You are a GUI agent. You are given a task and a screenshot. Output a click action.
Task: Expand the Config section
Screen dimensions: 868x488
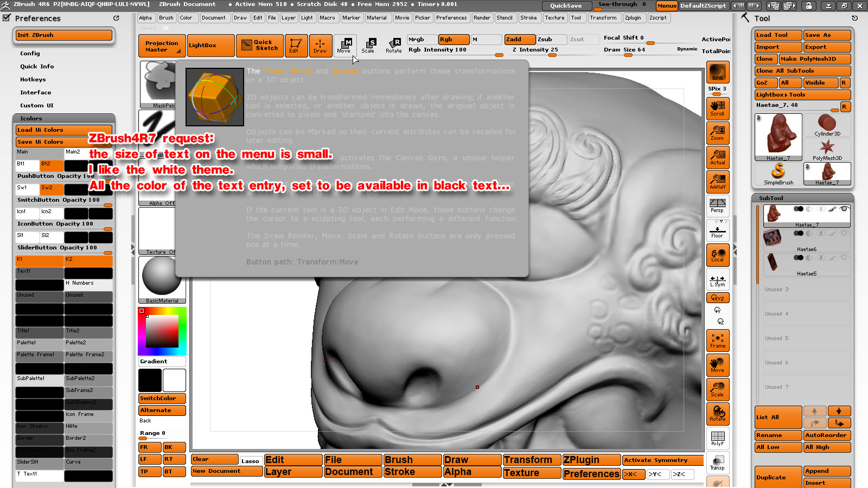tap(30, 54)
